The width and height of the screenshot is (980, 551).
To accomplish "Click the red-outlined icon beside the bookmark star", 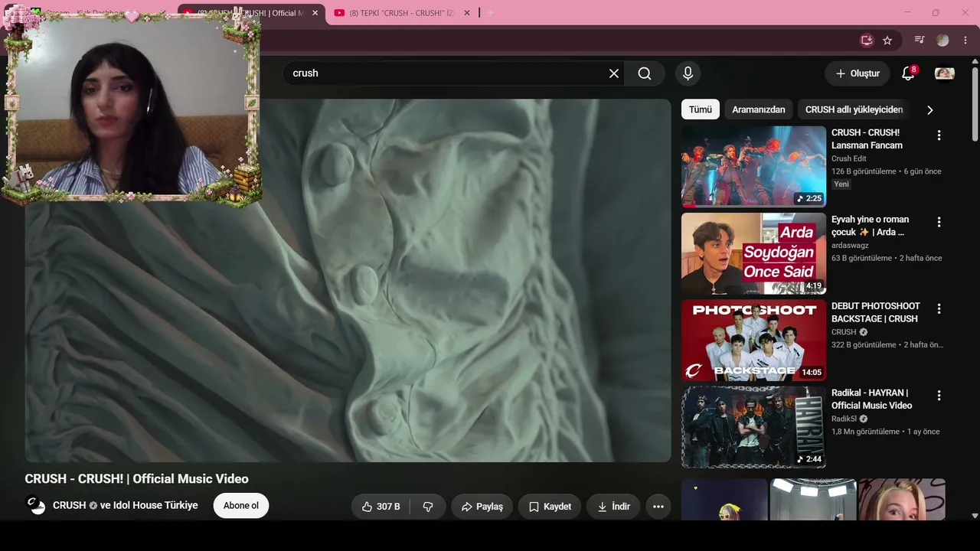I will (867, 41).
